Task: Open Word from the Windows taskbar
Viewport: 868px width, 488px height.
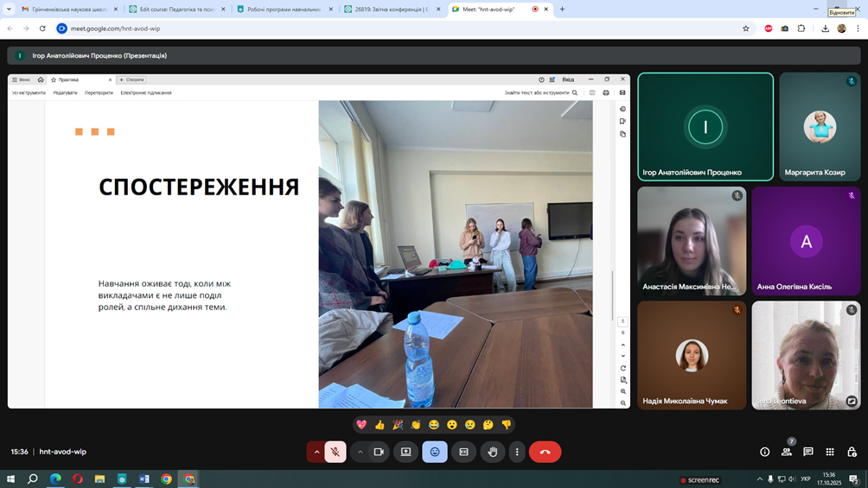Action: (x=144, y=478)
